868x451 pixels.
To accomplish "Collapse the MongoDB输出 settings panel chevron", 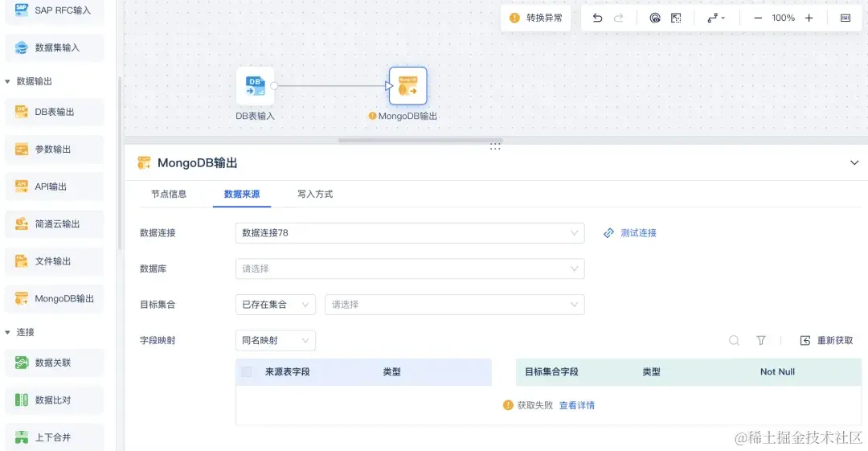I will coord(854,163).
